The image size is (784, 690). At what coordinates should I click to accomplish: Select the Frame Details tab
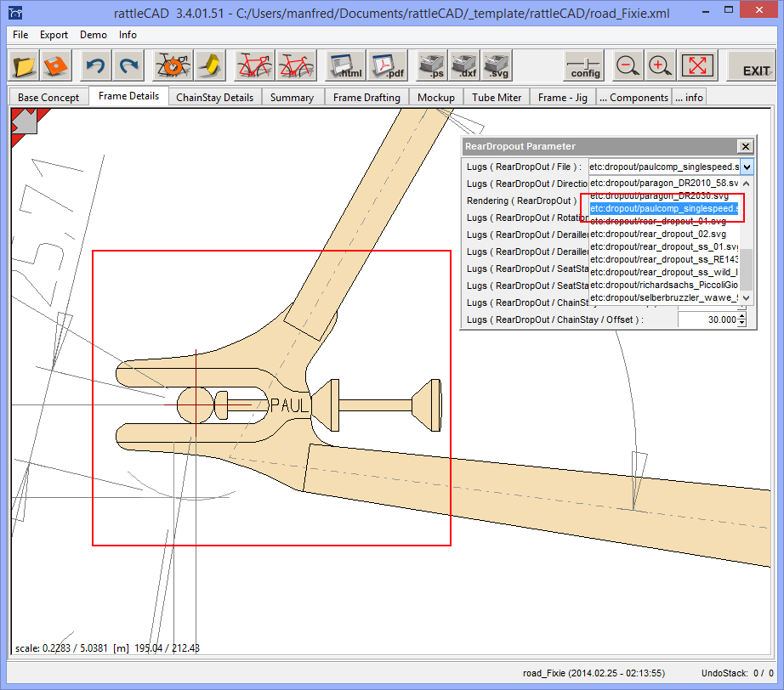(129, 96)
